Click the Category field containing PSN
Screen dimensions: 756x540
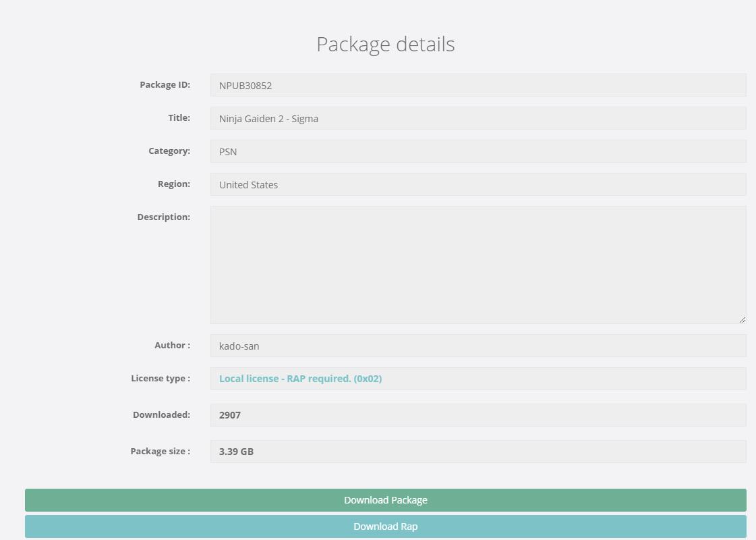477,151
